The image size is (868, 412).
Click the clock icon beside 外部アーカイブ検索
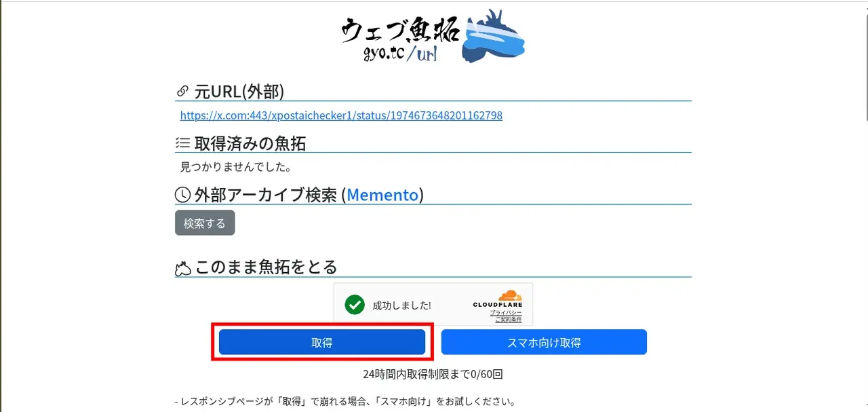click(x=182, y=195)
